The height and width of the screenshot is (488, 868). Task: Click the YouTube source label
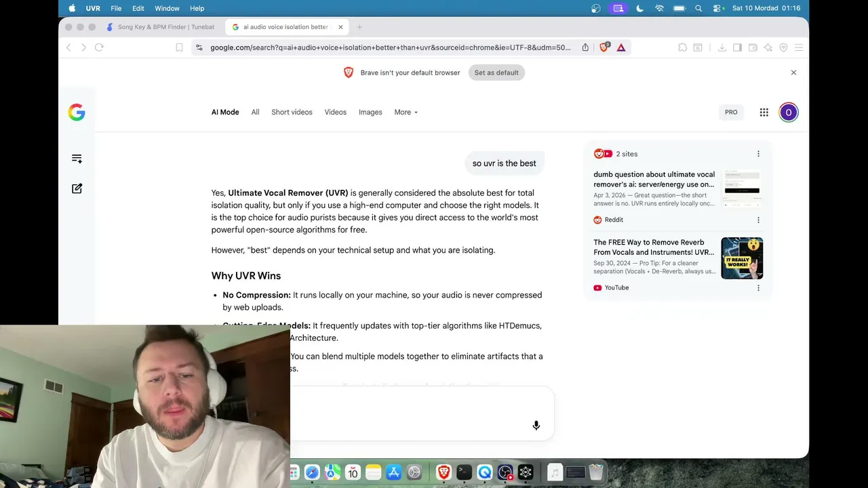(x=611, y=287)
